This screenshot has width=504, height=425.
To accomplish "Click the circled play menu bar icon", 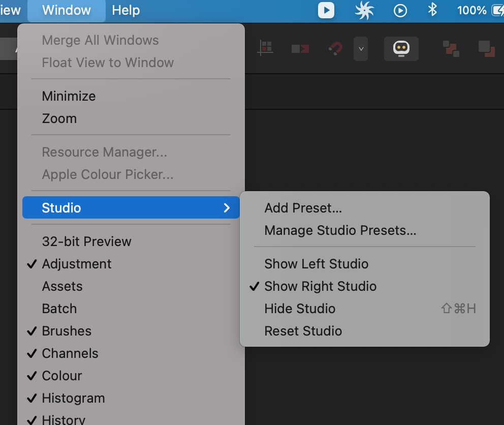I will click(x=400, y=11).
